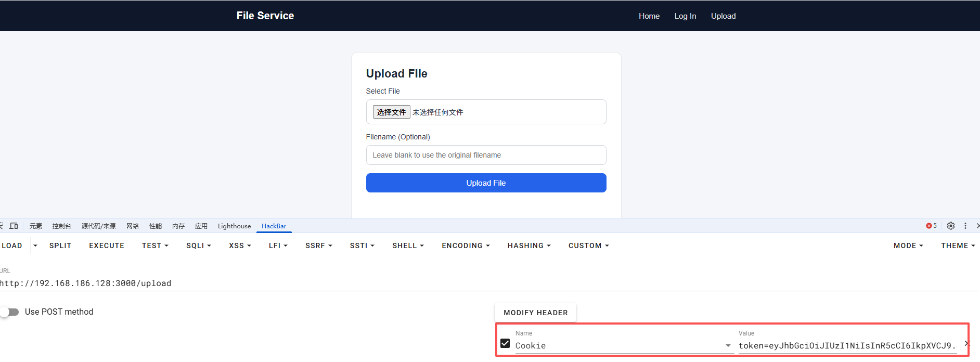The image size is (980, 362).
Task: Go to the Home page link
Action: pos(649,16)
